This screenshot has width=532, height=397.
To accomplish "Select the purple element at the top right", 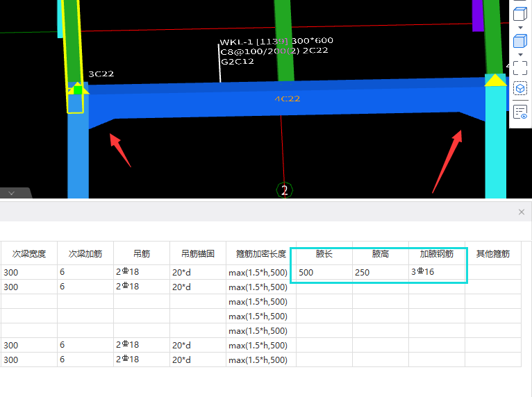I will point(477,15).
